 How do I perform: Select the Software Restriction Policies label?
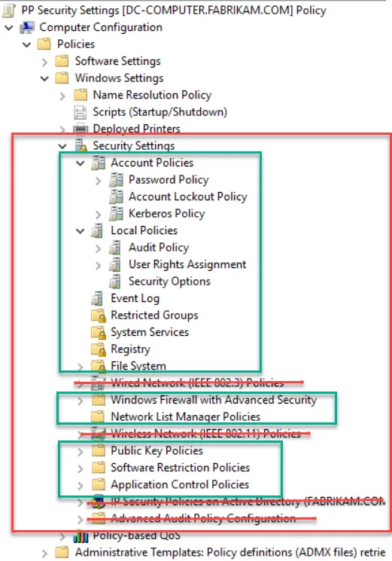(180, 468)
